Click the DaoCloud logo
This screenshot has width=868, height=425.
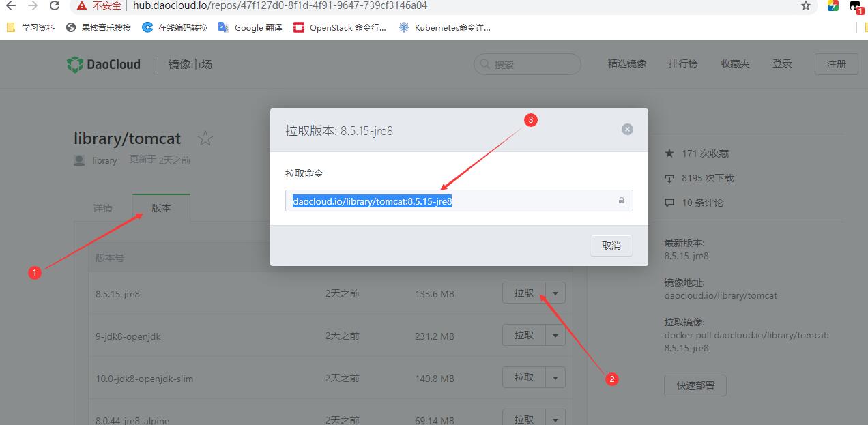(104, 64)
